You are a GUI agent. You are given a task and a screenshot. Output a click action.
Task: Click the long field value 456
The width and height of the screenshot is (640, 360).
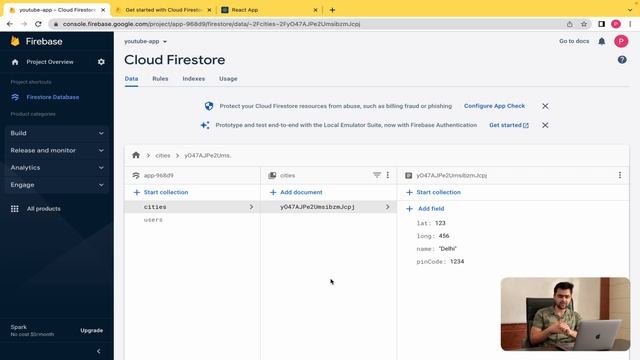444,236
